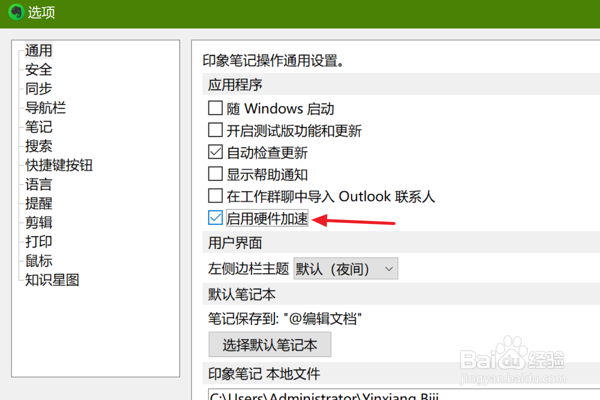This screenshot has width=600, height=400.
Task: Select 安全 in the options tree
Action: coord(38,70)
